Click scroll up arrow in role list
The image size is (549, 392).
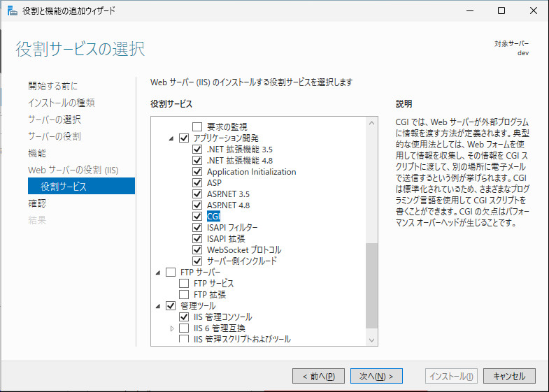tap(371, 123)
